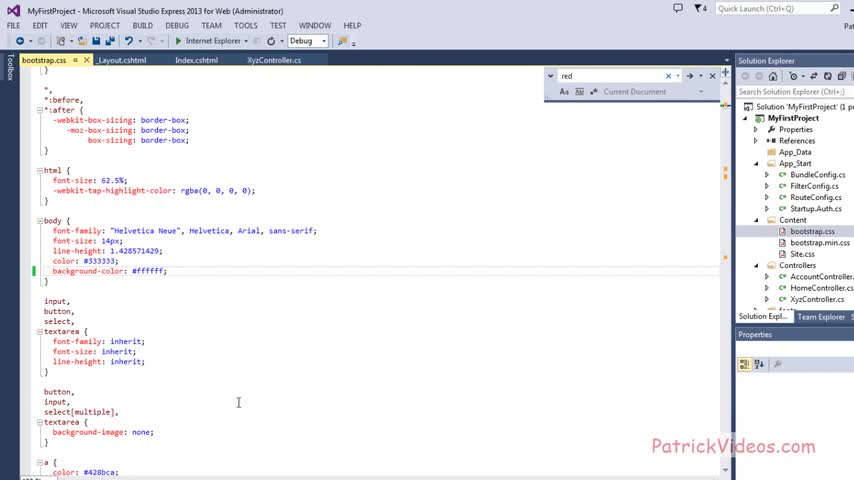
Task: Click the Property Pages wrench icon
Action: click(x=778, y=364)
